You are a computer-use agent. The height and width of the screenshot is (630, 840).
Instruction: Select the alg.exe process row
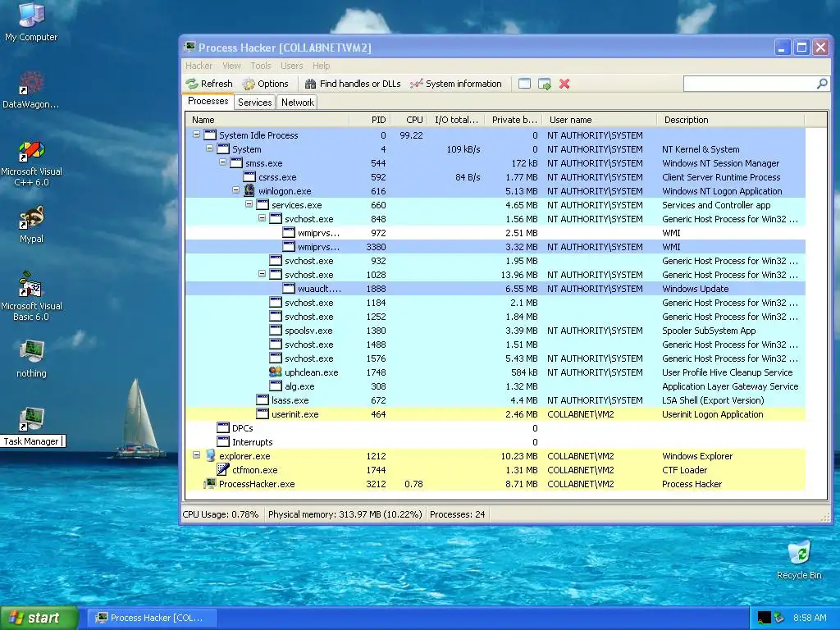click(495, 386)
